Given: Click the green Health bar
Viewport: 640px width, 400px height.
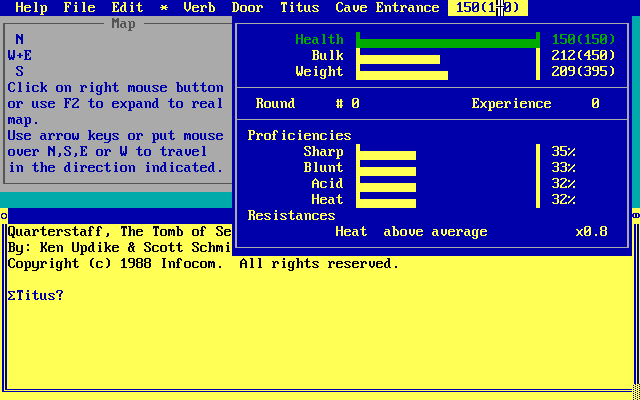Looking at the screenshot, I should pos(448,41).
